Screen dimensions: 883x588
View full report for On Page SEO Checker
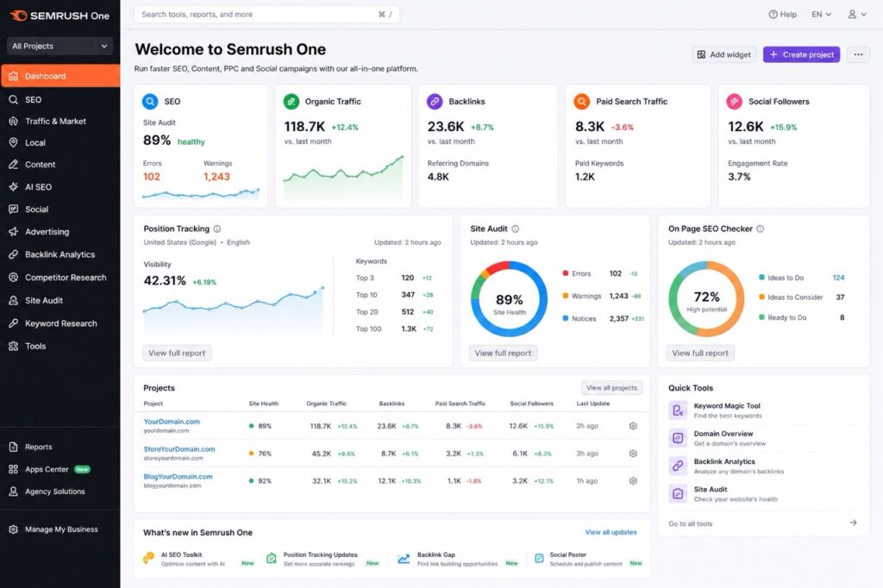(700, 353)
